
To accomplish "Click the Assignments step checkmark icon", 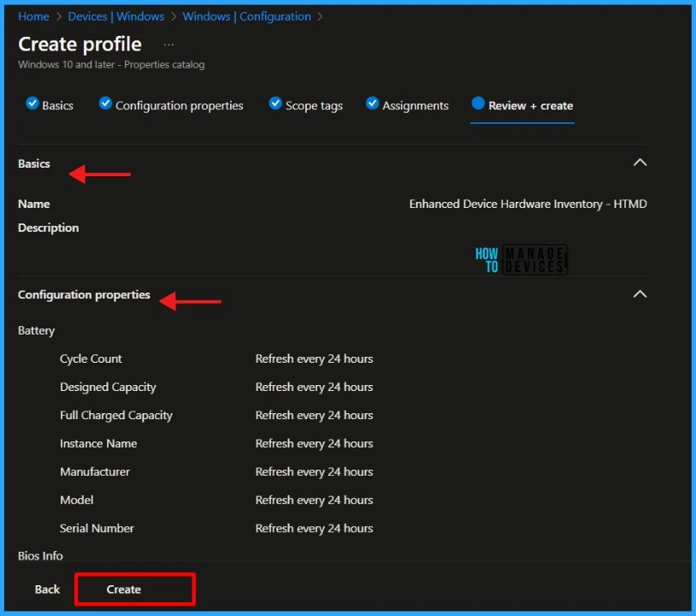I will (x=372, y=103).
